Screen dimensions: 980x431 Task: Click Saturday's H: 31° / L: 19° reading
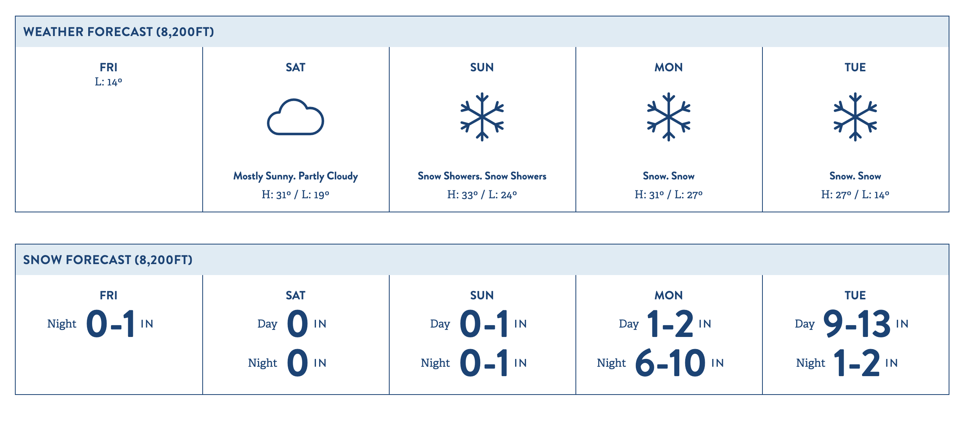296,194
